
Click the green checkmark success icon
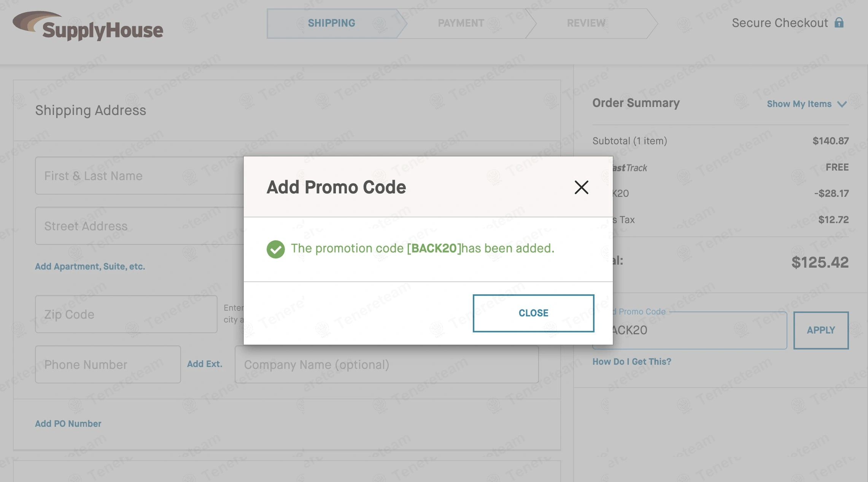pos(276,249)
